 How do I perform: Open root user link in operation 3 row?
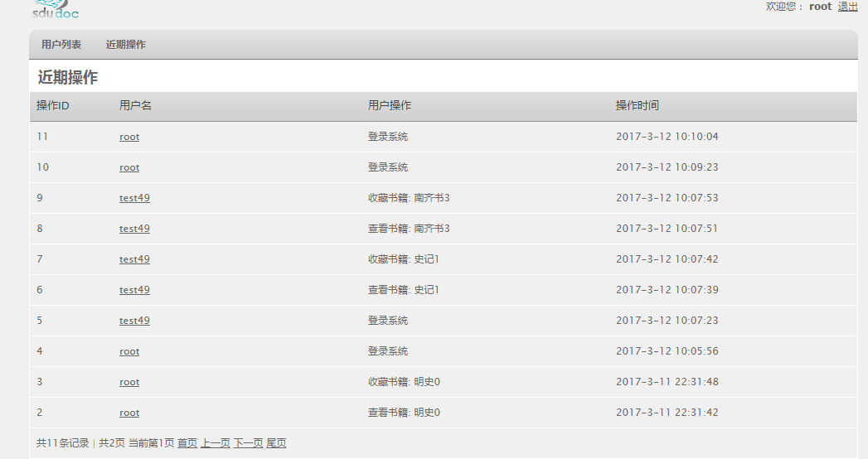point(129,382)
